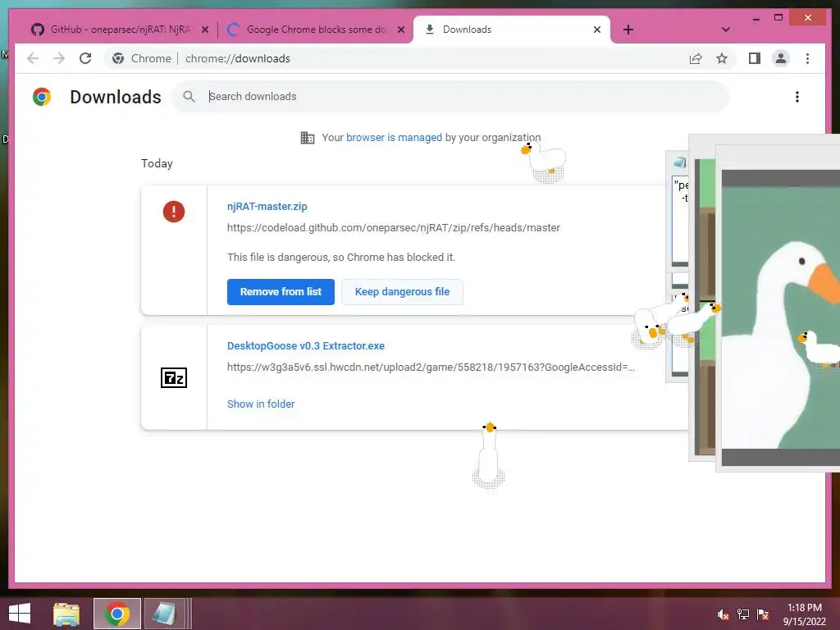This screenshot has width=840, height=630.
Task: Open the Chrome three-dot menu in toolbar
Action: 807,58
